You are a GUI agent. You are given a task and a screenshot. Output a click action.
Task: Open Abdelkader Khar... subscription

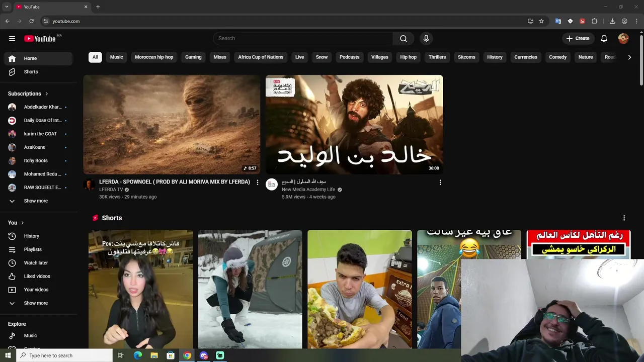(38, 107)
